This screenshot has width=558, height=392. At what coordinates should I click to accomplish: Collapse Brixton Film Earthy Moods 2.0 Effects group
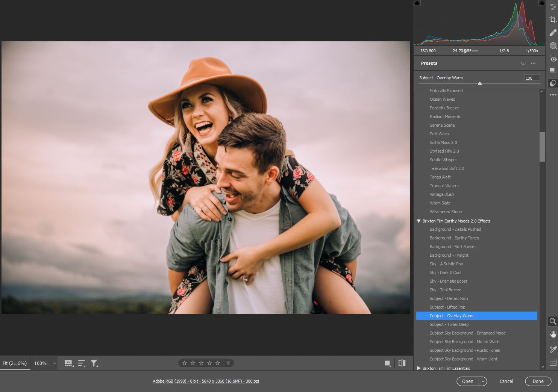point(418,221)
